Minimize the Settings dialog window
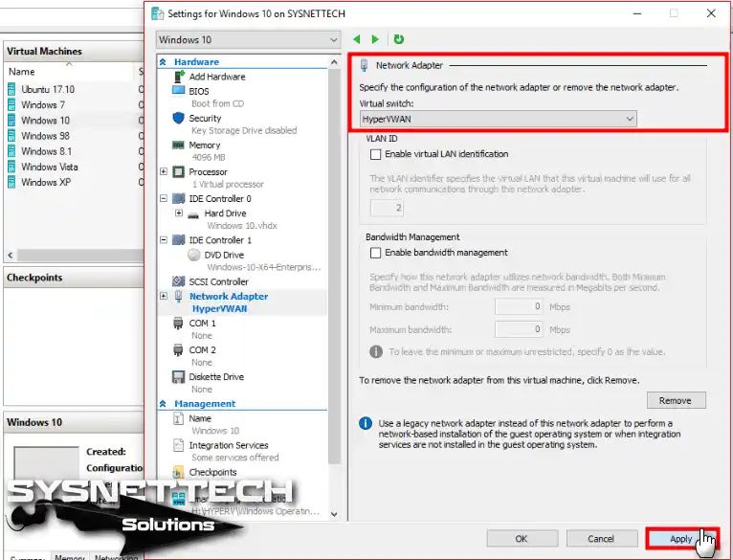The width and height of the screenshot is (733, 560). [x=637, y=13]
